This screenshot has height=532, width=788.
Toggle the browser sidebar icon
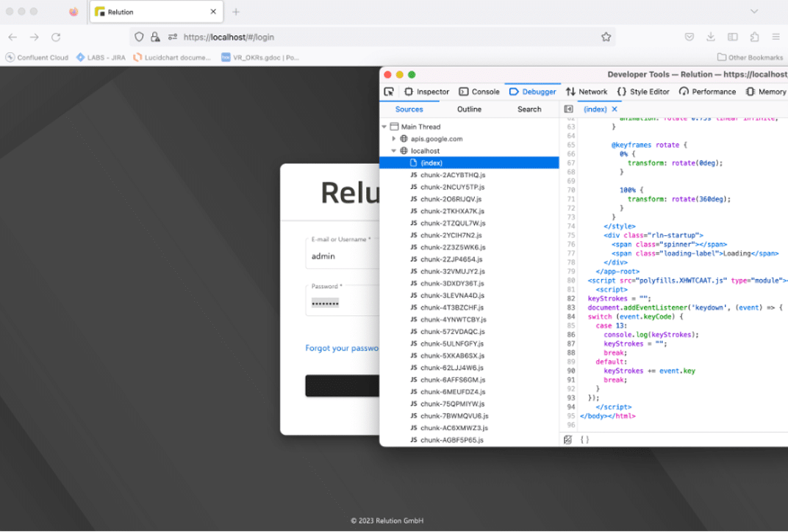(x=733, y=37)
